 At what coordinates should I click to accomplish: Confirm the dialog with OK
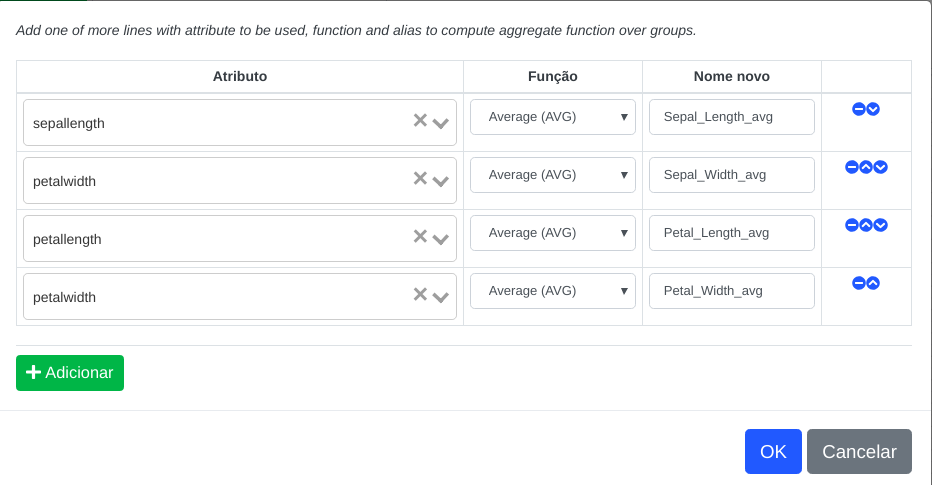773,452
